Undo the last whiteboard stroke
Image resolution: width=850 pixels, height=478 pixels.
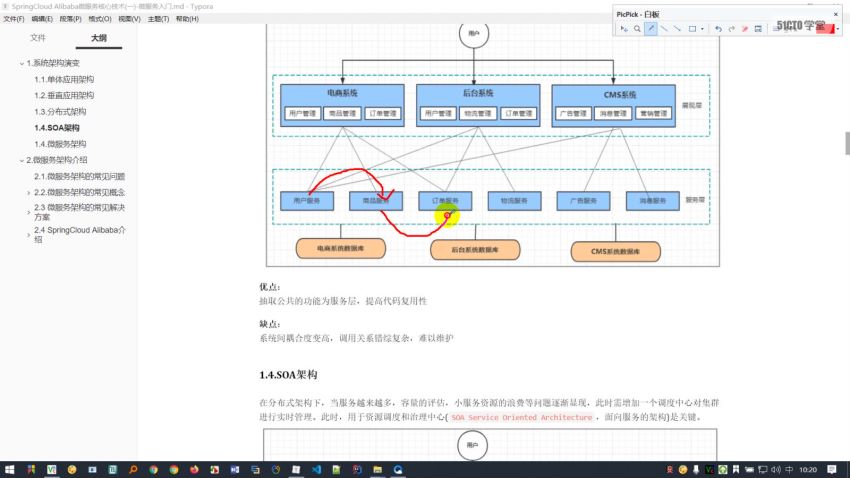click(x=718, y=29)
